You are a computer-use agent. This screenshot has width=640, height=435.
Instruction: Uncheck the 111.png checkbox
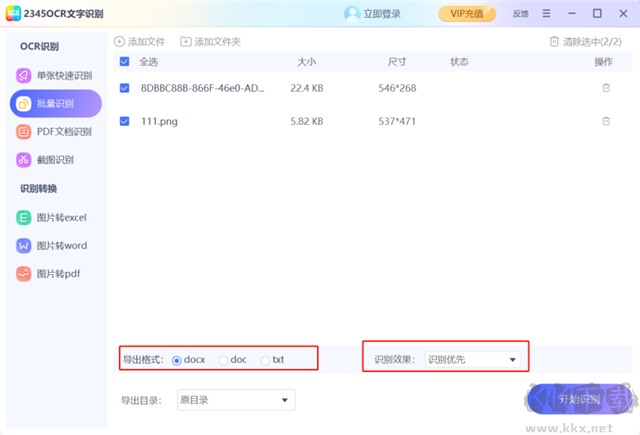click(124, 121)
